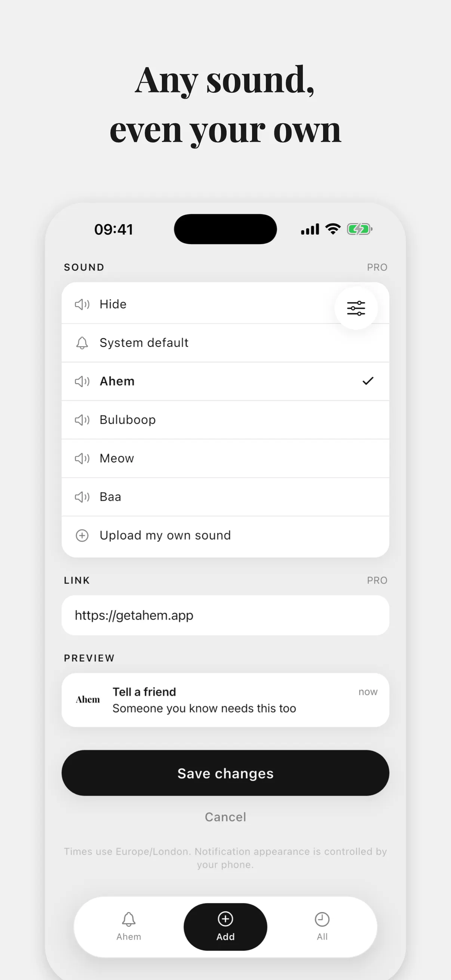Click the checkmark on the Ahem row
The height and width of the screenshot is (980, 451).
[368, 381]
